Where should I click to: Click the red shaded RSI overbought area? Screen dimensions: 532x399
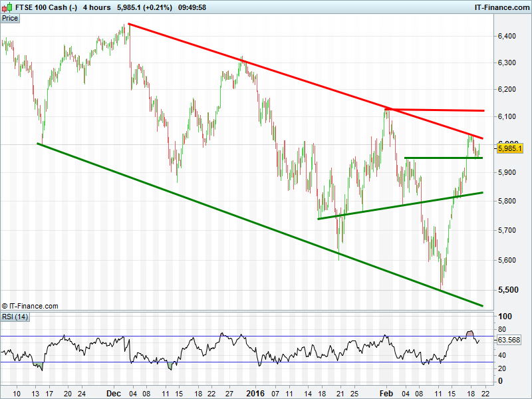click(x=470, y=332)
